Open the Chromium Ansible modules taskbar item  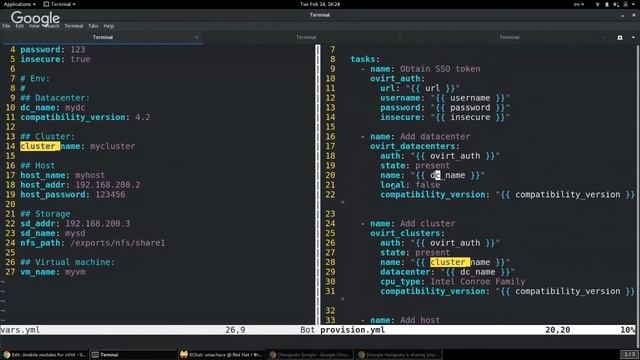44,355
